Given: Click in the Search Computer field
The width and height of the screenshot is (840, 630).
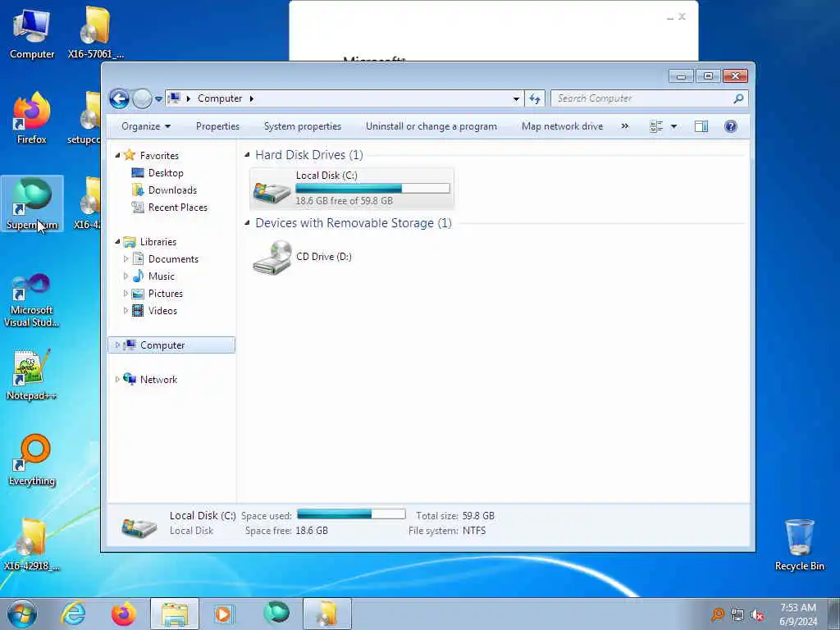Looking at the screenshot, I should (643, 98).
